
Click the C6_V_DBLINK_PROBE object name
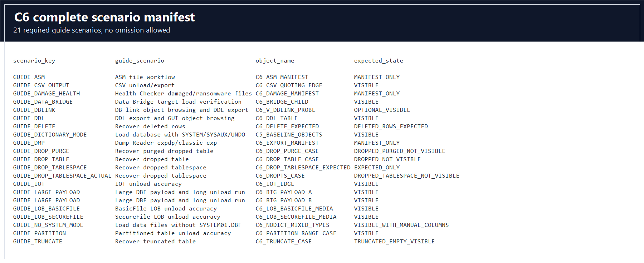[286, 110]
